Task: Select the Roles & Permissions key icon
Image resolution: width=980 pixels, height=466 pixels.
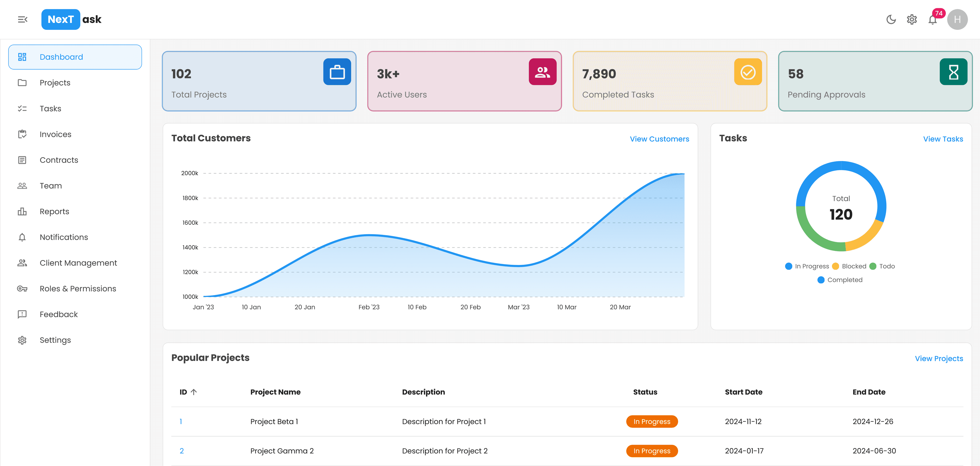Action: point(22,288)
